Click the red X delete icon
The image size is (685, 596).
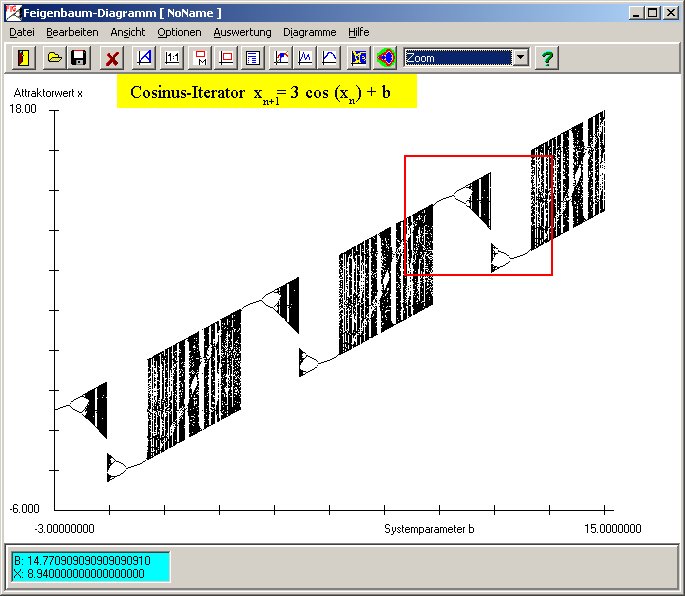pyautogui.click(x=112, y=58)
